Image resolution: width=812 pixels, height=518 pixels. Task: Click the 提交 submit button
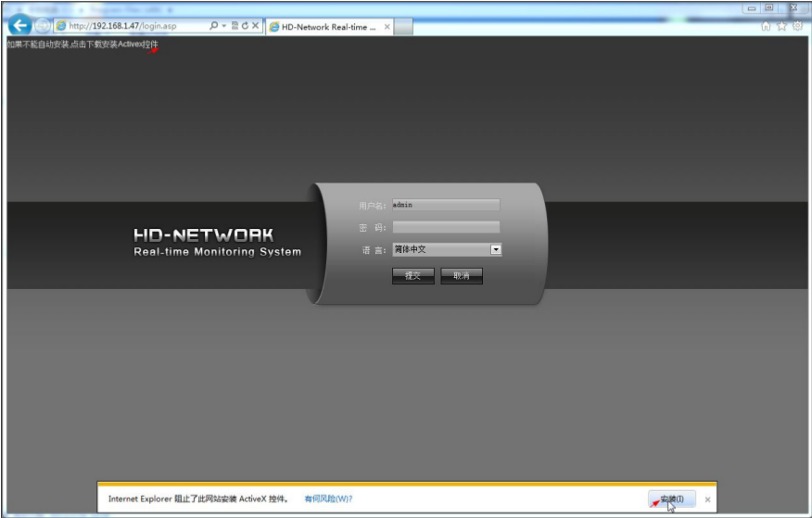(x=412, y=276)
